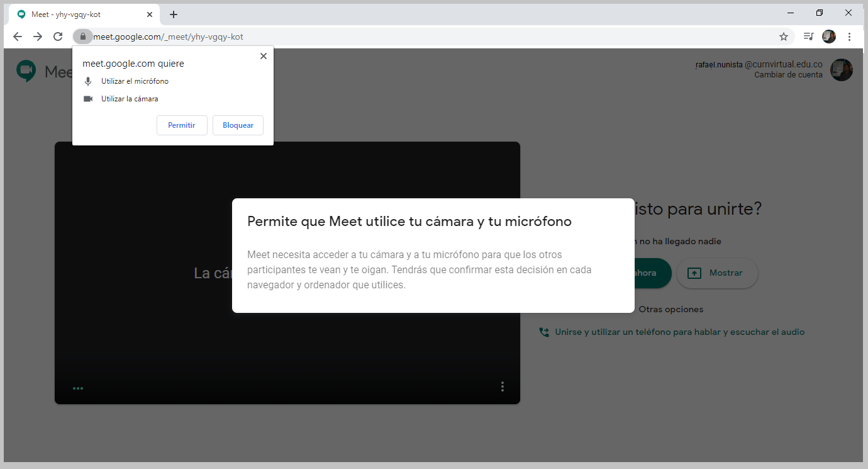The width and height of the screenshot is (868, 469).
Task: Close the meet.google.com permission popup
Action: (x=264, y=56)
